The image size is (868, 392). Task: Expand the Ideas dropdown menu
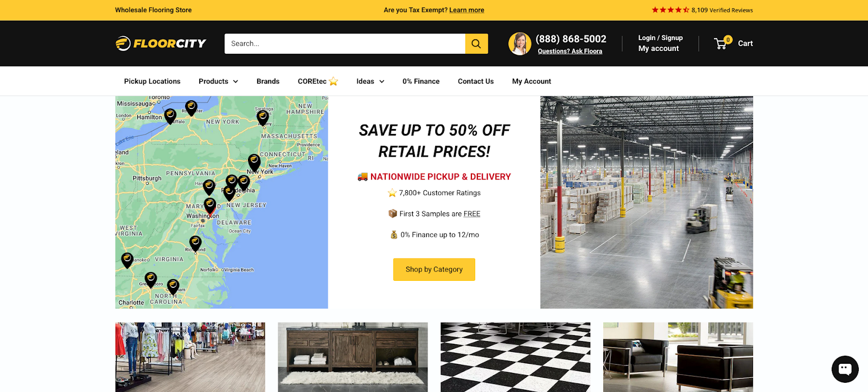click(371, 81)
